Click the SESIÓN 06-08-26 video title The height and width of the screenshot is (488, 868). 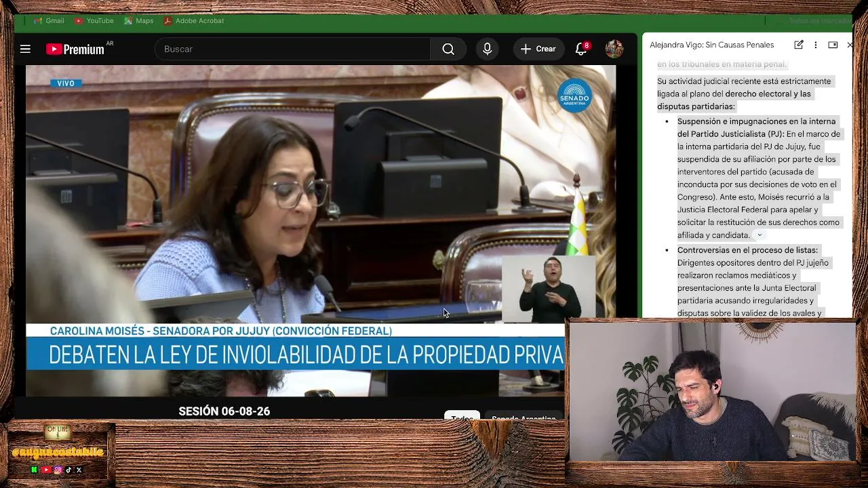(224, 411)
